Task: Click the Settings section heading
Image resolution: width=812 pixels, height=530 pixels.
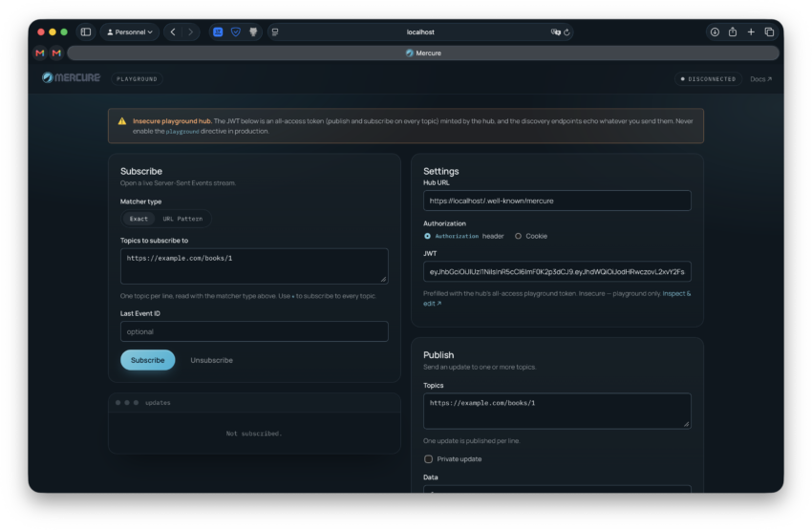Action: coord(440,171)
